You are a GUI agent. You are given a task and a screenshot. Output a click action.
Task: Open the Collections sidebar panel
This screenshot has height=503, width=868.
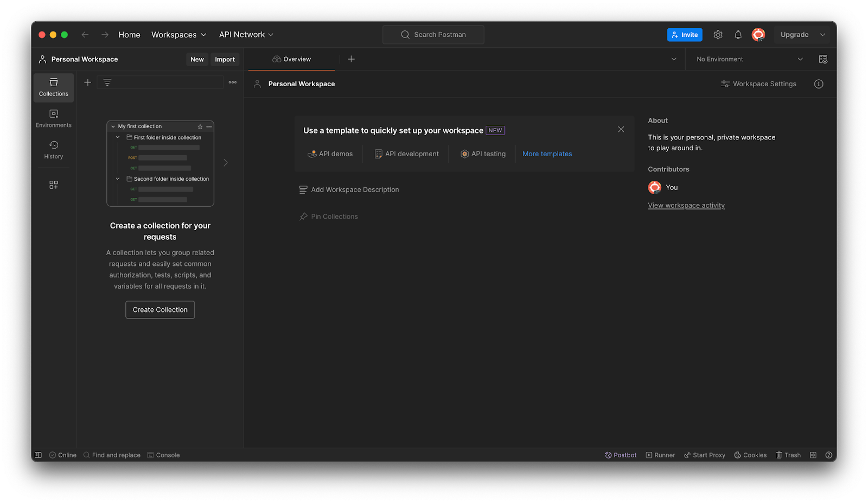tap(53, 87)
